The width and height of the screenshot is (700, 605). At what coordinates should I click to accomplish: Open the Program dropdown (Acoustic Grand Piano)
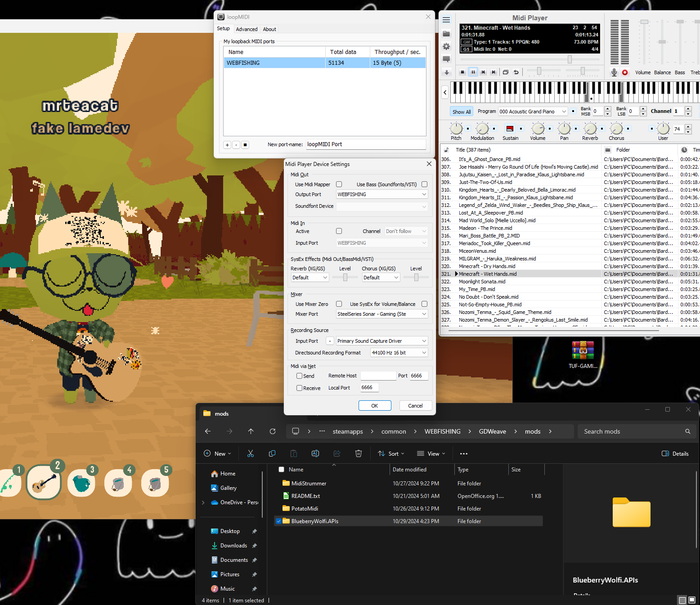[x=533, y=112]
